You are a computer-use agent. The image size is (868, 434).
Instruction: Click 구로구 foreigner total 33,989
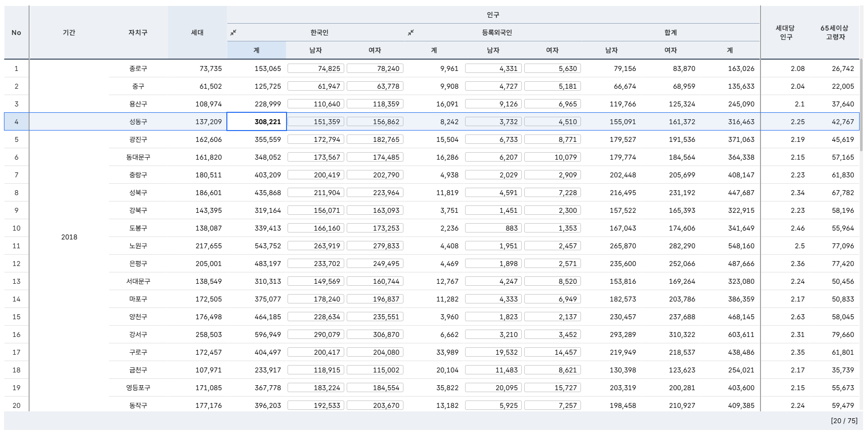(434, 352)
